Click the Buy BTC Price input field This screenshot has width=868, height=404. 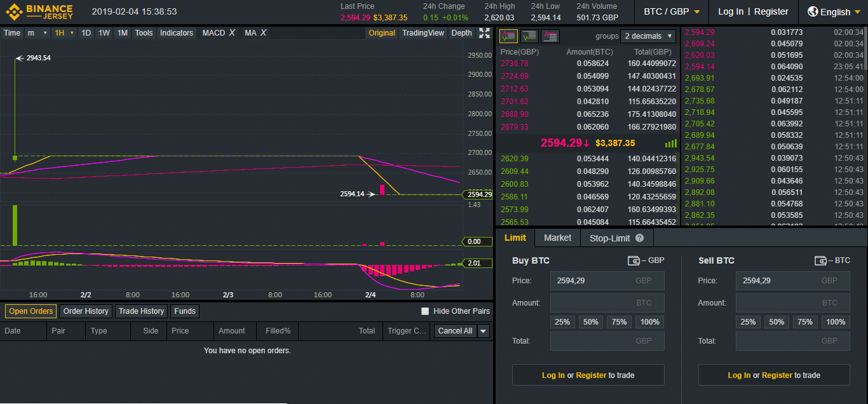tap(607, 281)
